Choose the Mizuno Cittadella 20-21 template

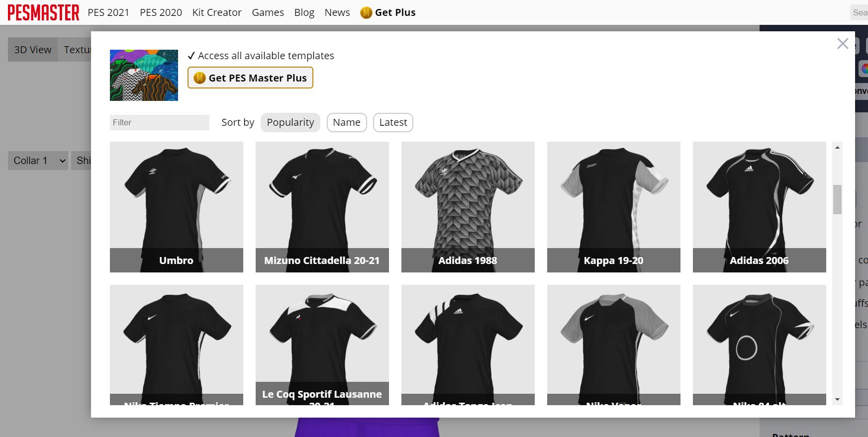coord(322,206)
